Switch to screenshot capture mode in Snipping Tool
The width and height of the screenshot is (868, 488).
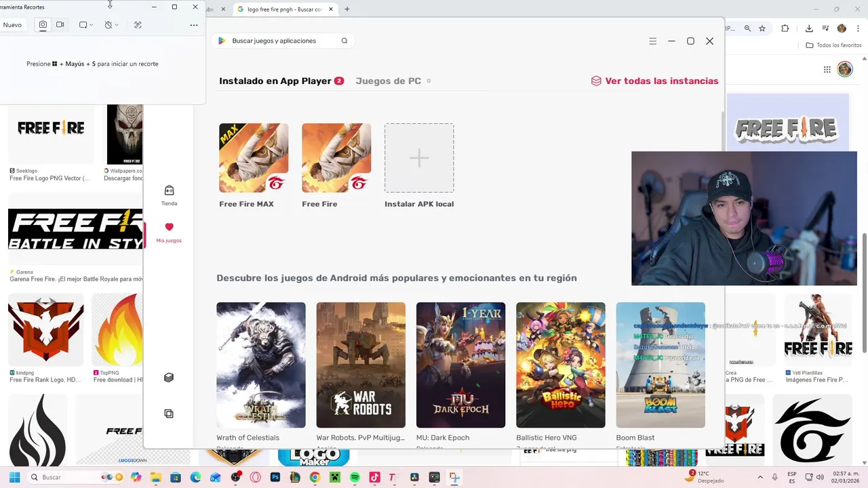coord(43,24)
